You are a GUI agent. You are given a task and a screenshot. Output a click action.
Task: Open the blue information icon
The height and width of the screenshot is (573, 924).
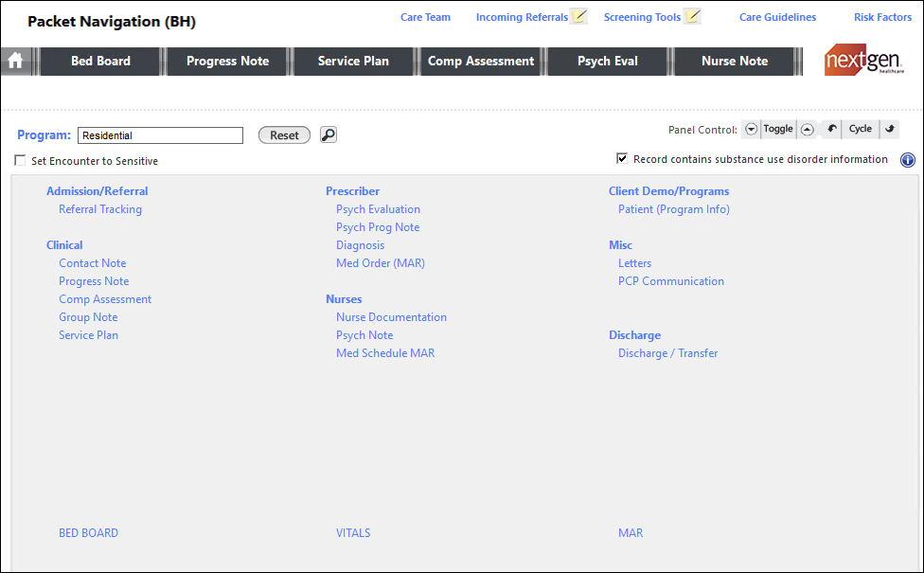pyautogui.click(x=907, y=160)
